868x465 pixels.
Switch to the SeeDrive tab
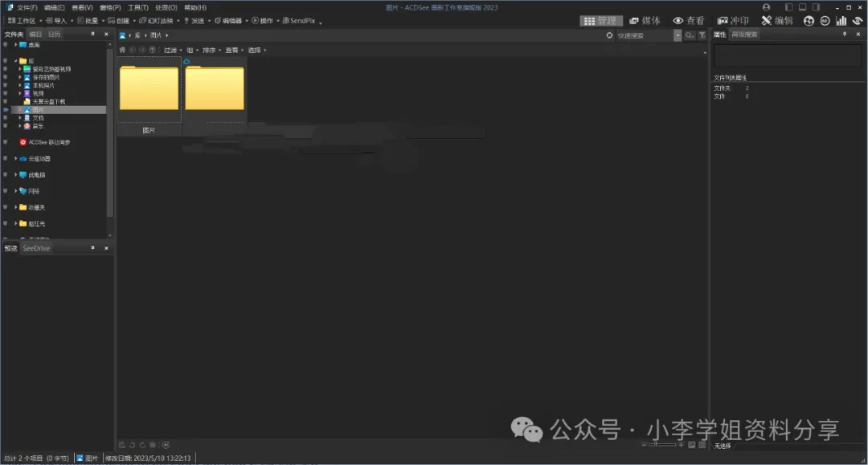[36, 248]
